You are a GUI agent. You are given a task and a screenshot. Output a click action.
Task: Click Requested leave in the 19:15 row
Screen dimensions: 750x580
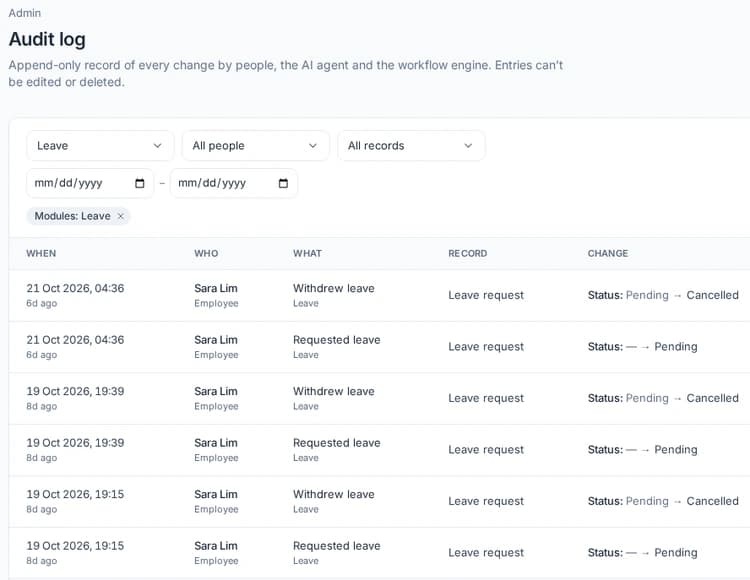[337, 546]
